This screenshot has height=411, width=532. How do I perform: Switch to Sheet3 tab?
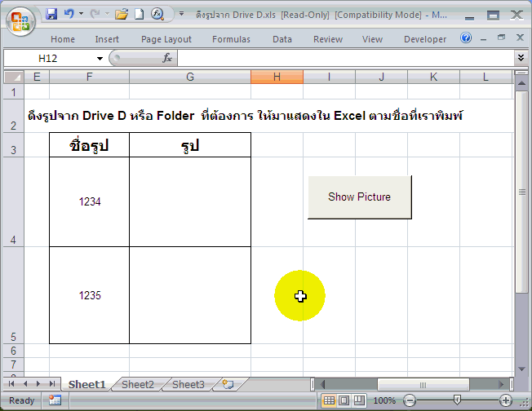point(188,385)
